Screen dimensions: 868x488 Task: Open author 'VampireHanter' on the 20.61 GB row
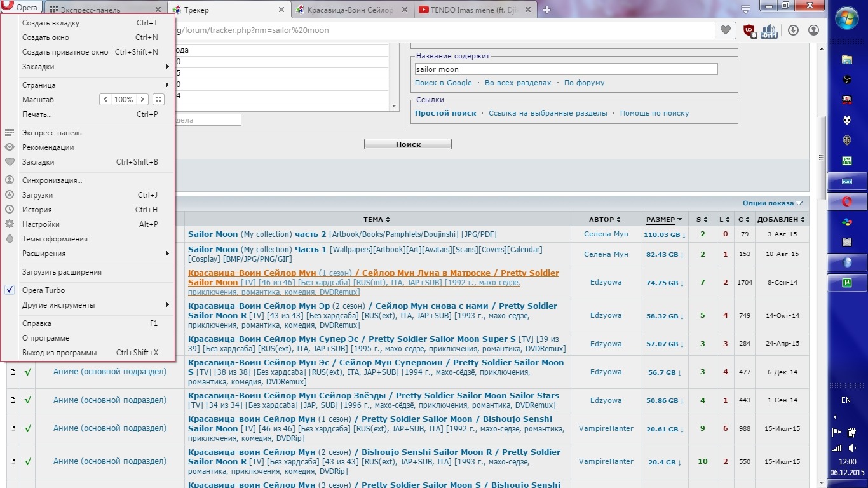[x=606, y=428]
